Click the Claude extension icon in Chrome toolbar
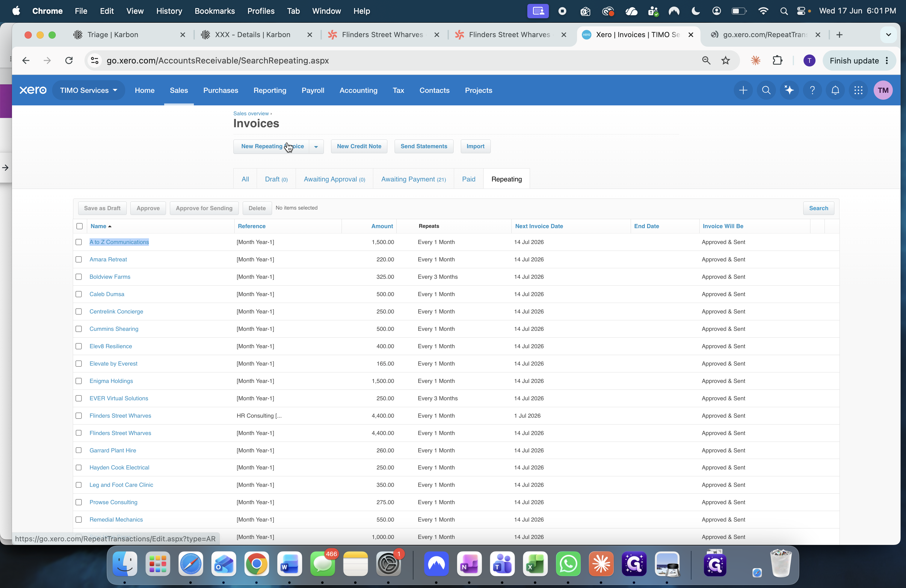This screenshot has width=906, height=588. [x=755, y=60]
